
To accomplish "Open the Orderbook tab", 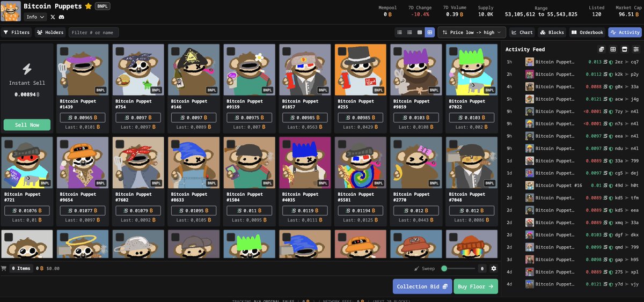I will pyautogui.click(x=587, y=32).
